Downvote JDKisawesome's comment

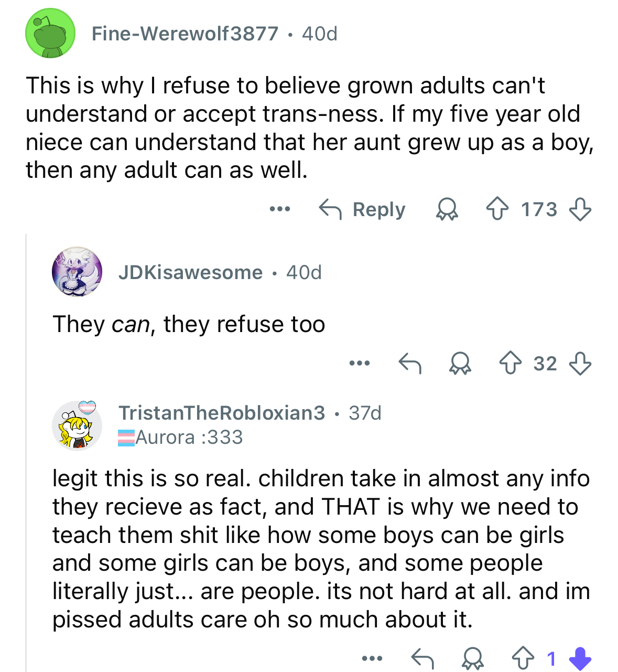[580, 364]
